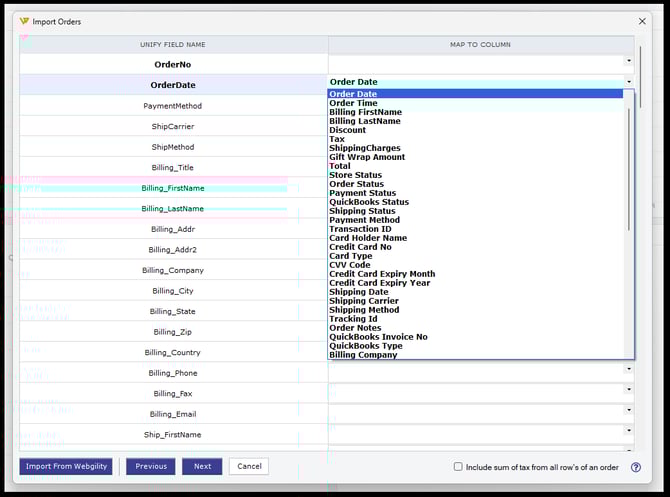Expand the Ship_FirstName mapping dropdown
Viewport: 670px width, 497px height.
[x=629, y=431]
